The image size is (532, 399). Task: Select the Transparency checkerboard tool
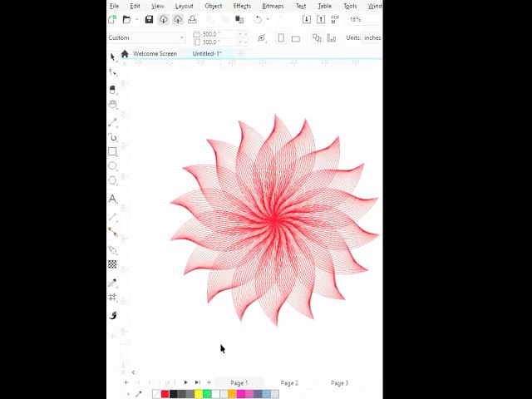click(x=112, y=264)
